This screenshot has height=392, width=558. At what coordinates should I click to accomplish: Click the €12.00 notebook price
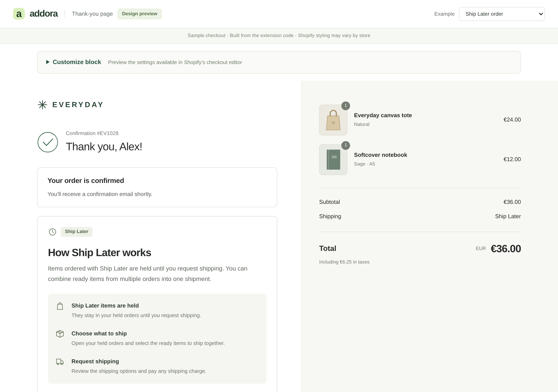point(512,159)
